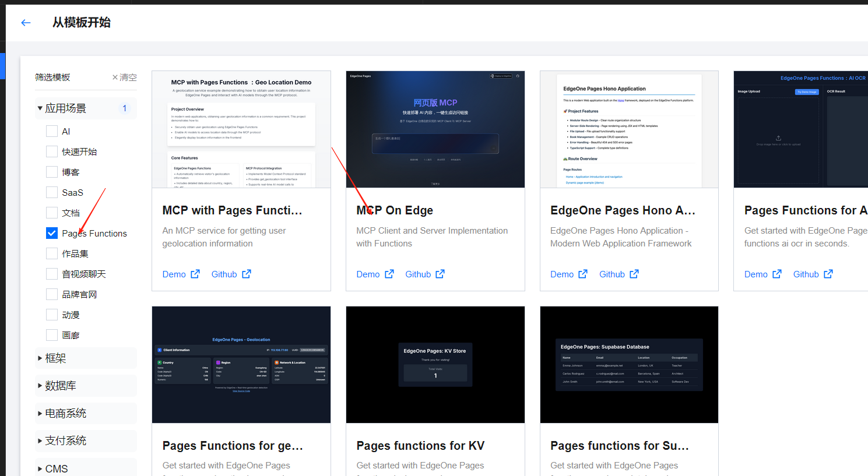The image size is (868, 476).
Task: Check the 音视频聊天 filter checkbox
Action: [52, 274]
